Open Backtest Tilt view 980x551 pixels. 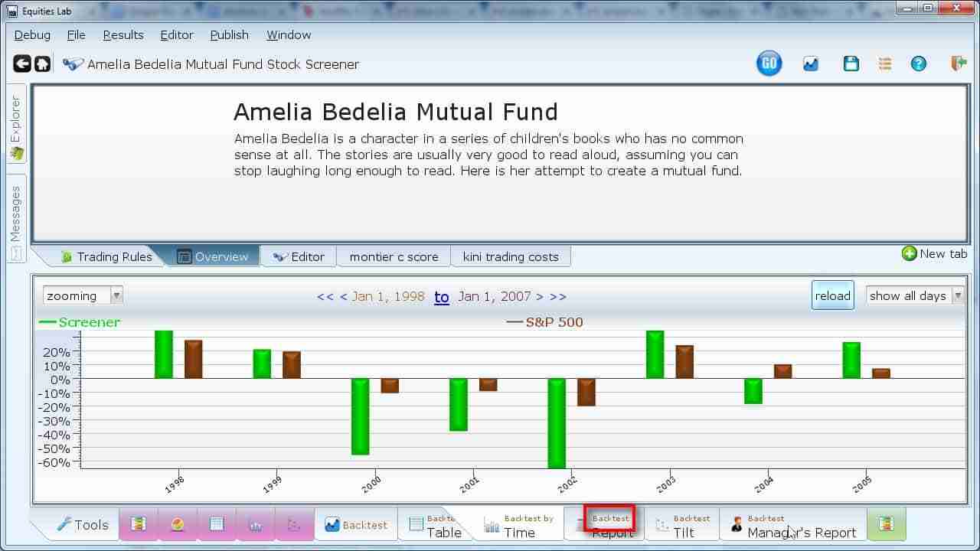point(683,525)
